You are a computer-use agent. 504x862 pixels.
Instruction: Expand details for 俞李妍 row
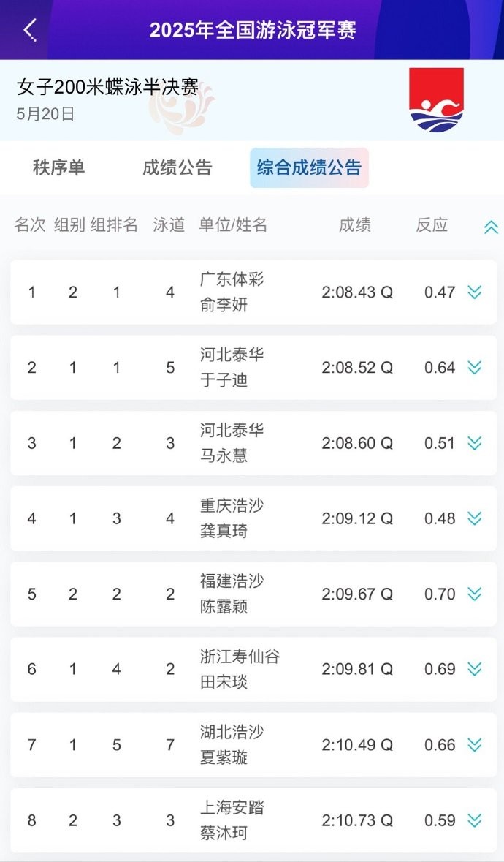click(x=475, y=292)
